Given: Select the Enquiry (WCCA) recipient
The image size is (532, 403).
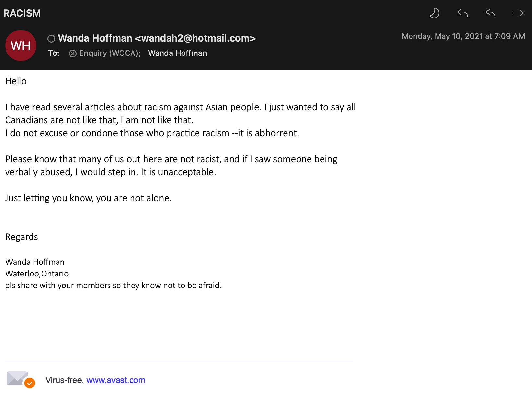Looking at the screenshot, I should (110, 53).
